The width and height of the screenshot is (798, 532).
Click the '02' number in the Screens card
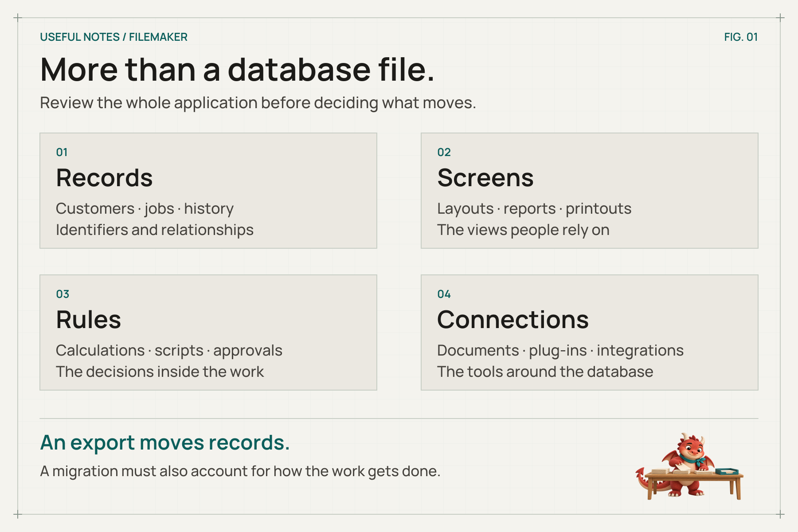pos(444,152)
